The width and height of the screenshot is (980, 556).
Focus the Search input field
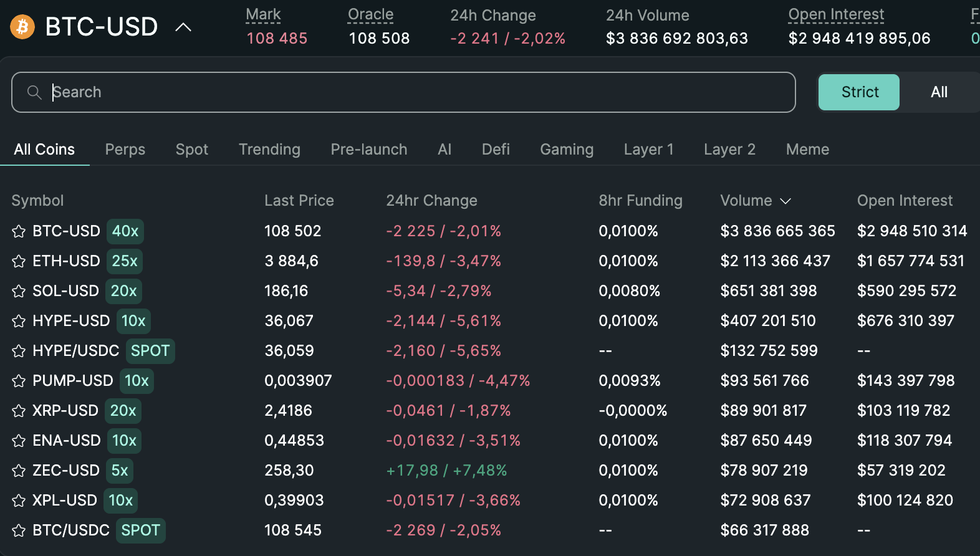[x=411, y=92]
